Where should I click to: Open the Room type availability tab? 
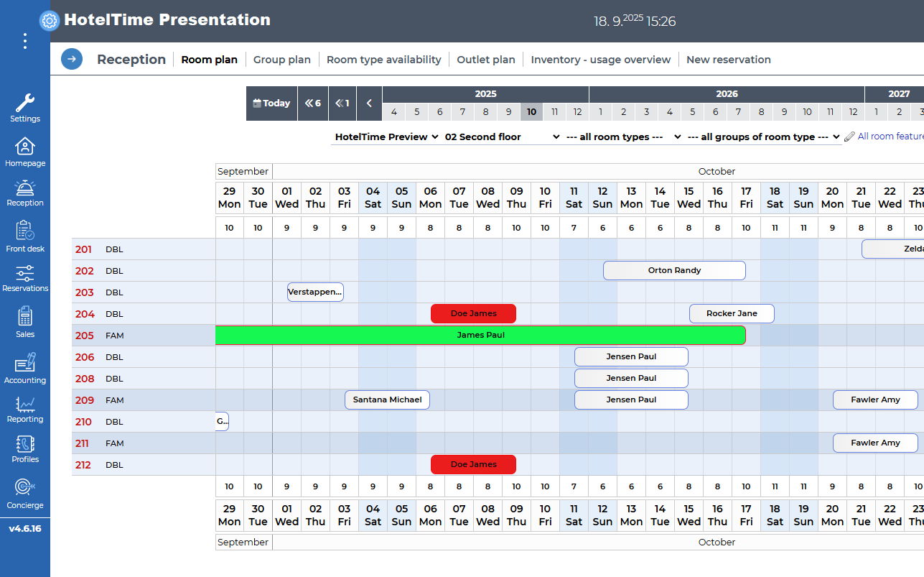point(383,60)
